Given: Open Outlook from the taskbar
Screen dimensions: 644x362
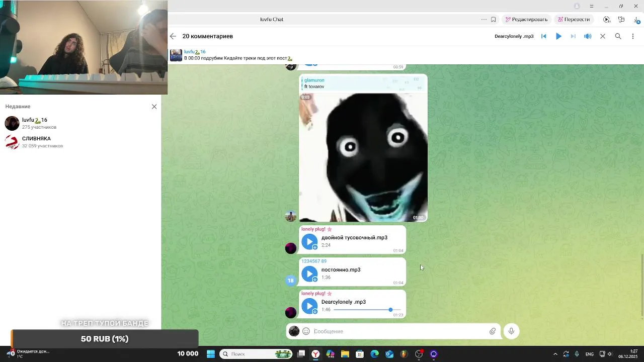Looking at the screenshot, I should 389,354.
